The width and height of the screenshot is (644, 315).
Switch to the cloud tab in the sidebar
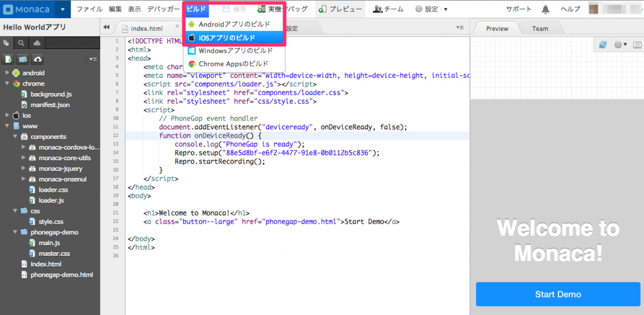(36, 43)
